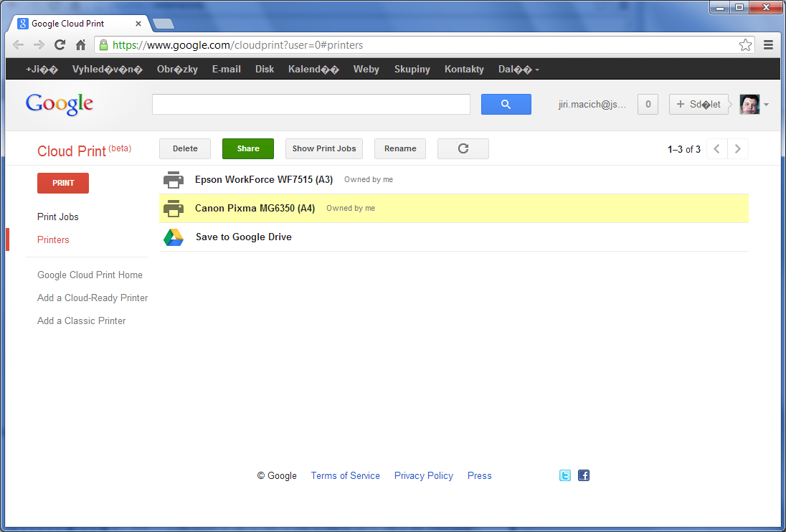Open Print Jobs in the sidebar

click(58, 217)
